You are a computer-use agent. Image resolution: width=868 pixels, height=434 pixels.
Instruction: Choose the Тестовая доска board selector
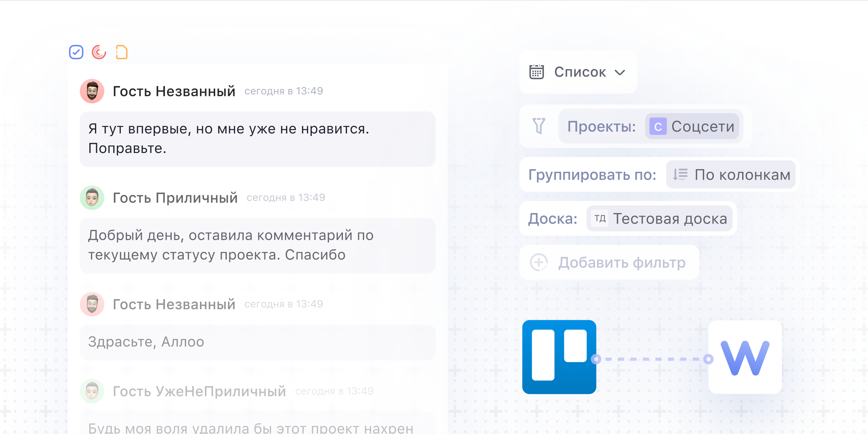tap(669, 218)
